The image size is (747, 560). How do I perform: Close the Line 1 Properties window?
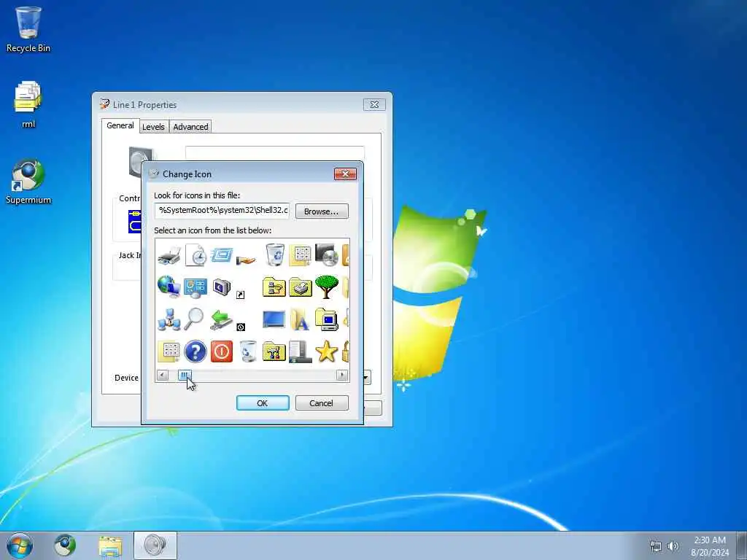coord(374,105)
